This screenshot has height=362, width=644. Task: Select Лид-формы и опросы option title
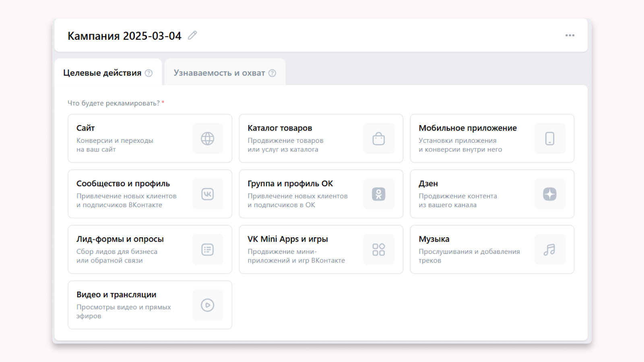(120, 239)
